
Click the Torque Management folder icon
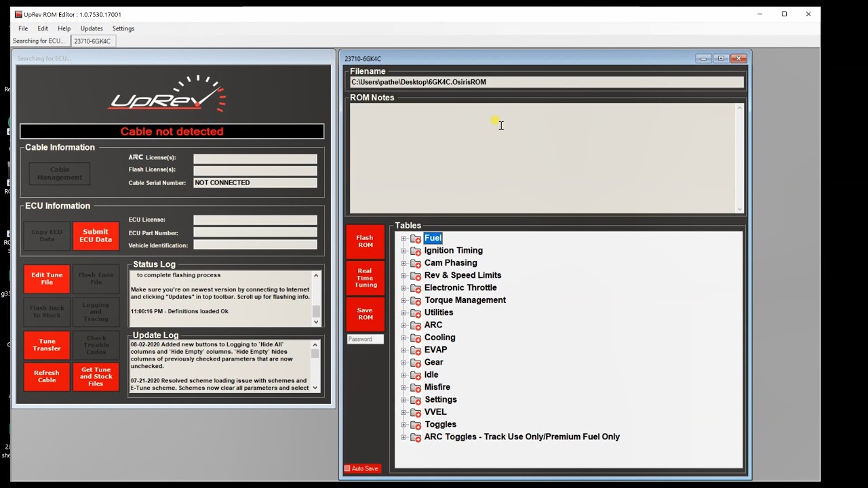416,300
